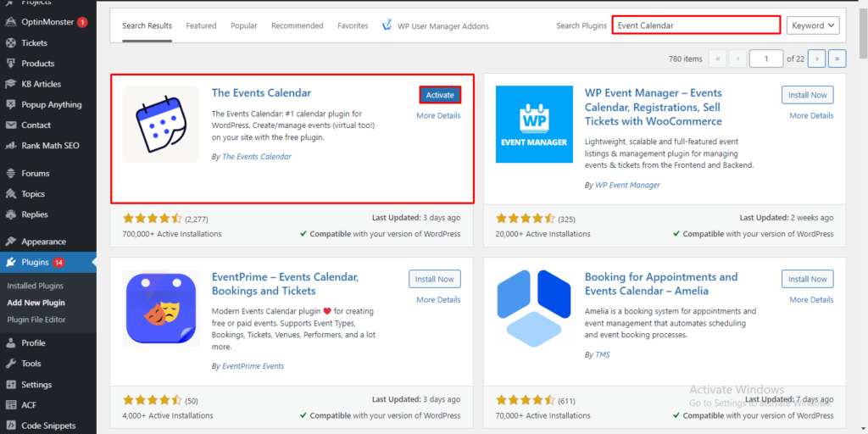This screenshot has height=434, width=868.
Task: Click the EventPrime plugin thumbnail
Action: click(x=161, y=308)
